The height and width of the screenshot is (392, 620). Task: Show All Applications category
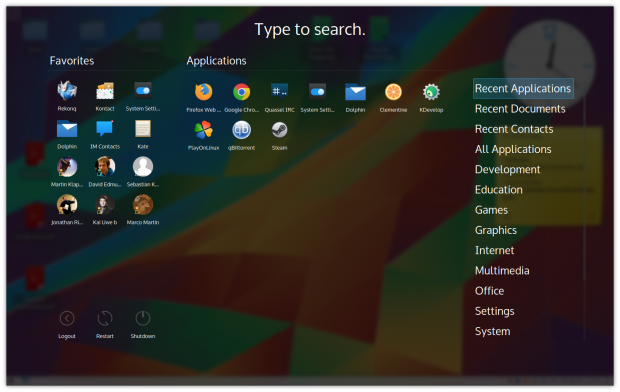[513, 149]
